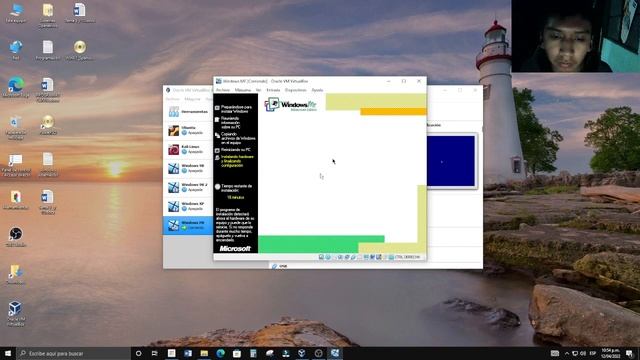Open the Máquina menu in the VM window
This screenshot has height=360, width=640.
click(242, 90)
